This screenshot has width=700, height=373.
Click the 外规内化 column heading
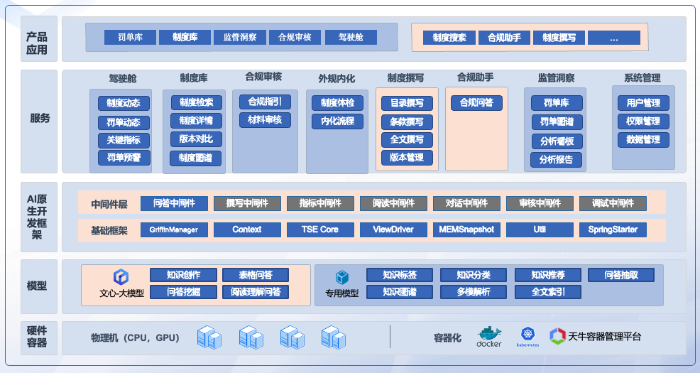point(337,79)
